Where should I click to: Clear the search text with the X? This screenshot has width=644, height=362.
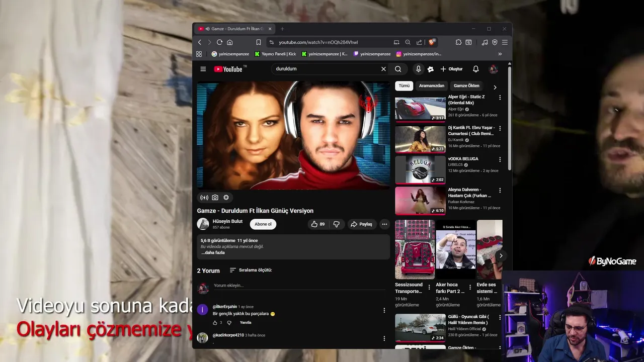383,69
